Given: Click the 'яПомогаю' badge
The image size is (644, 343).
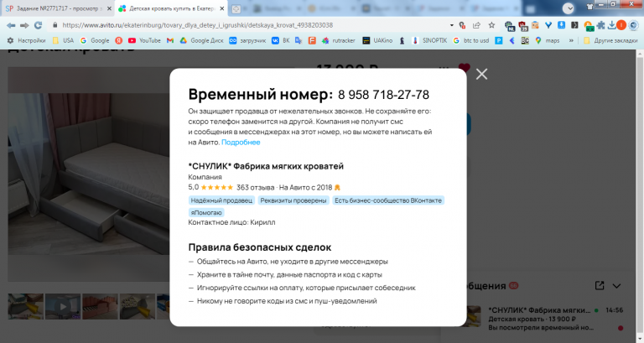Looking at the screenshot, I should click(206, 212).
